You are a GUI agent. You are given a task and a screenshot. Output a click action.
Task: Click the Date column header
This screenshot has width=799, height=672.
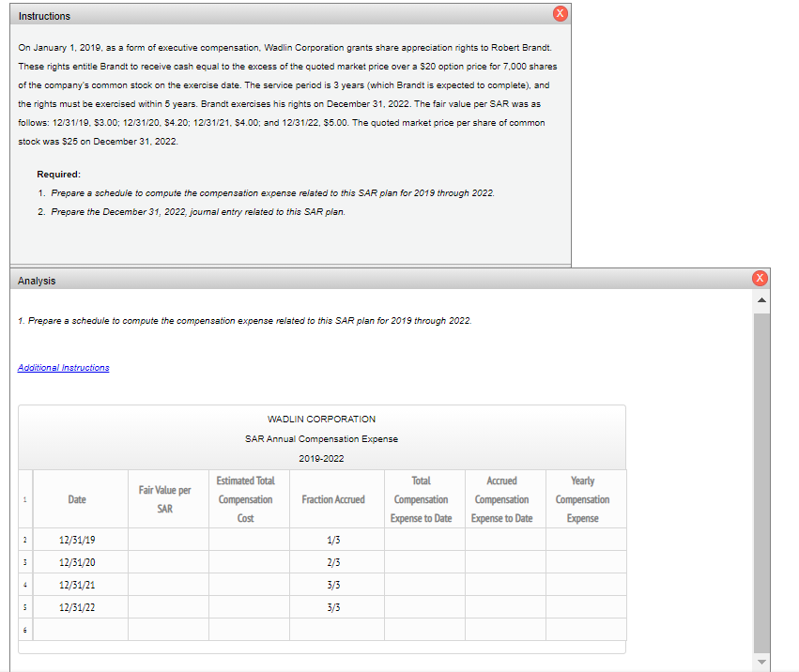(81, 498)
